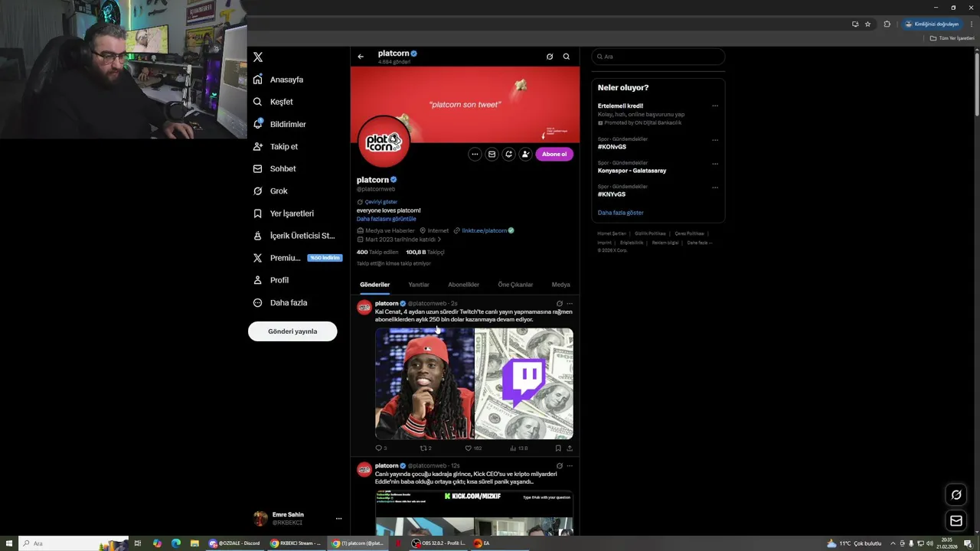Open options for Ertelemeli kredi trend

[715, 106]
